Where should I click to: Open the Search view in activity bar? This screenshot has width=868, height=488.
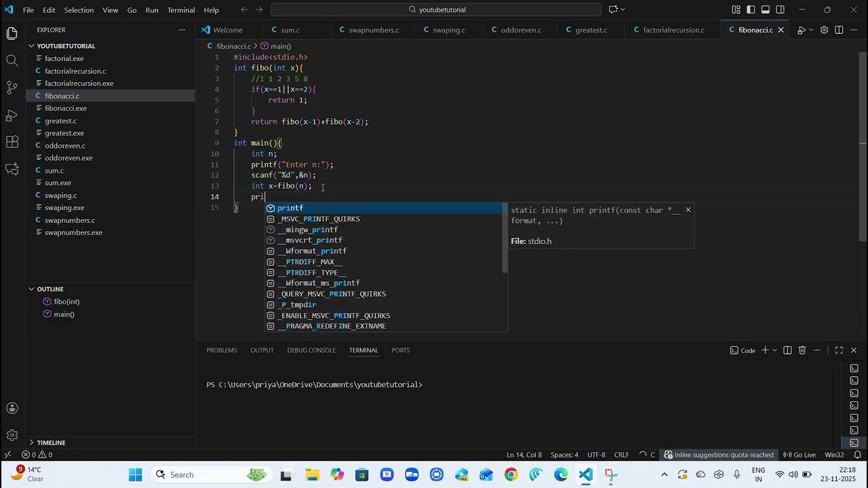pyautogui.click(x=12, y=60)
